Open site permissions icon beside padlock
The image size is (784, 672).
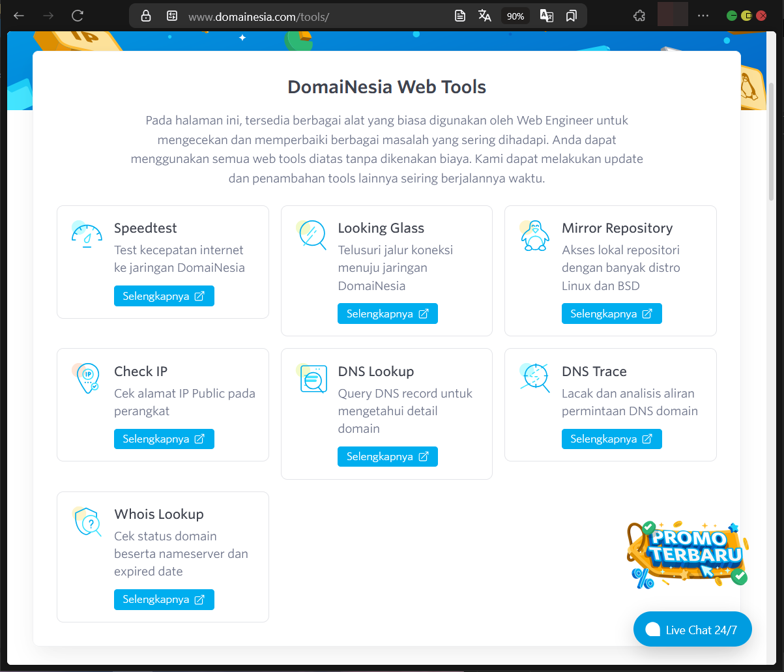click(x=172, y=16)
